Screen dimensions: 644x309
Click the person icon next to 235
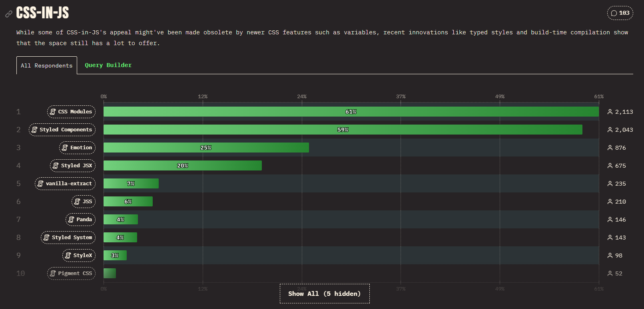610,184
